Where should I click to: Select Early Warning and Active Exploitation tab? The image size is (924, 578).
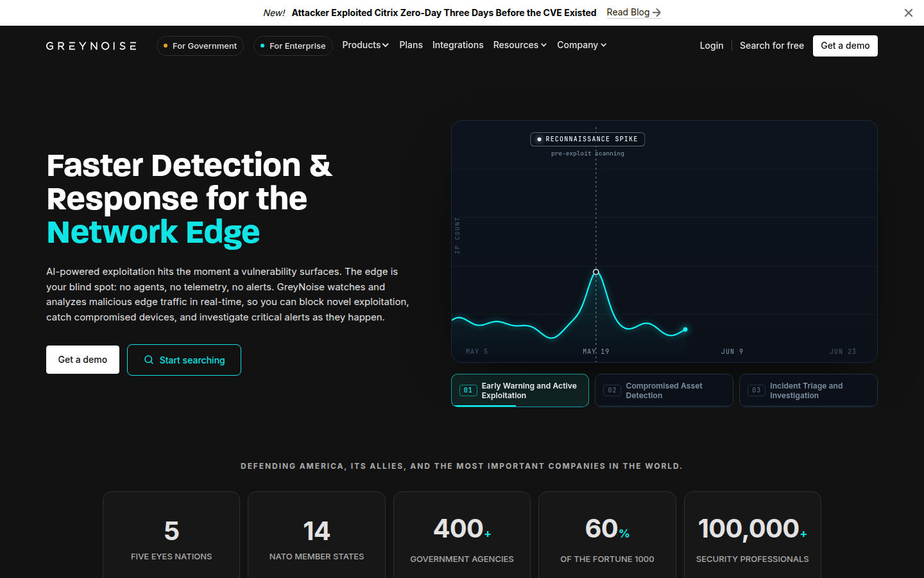click(x=520, y=390)
